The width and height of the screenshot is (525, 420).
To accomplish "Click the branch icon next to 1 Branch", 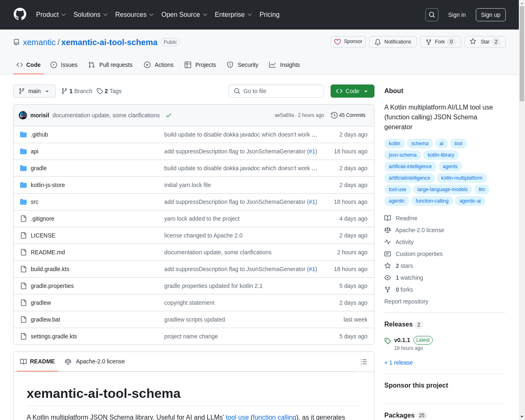I will coord(64,91).
